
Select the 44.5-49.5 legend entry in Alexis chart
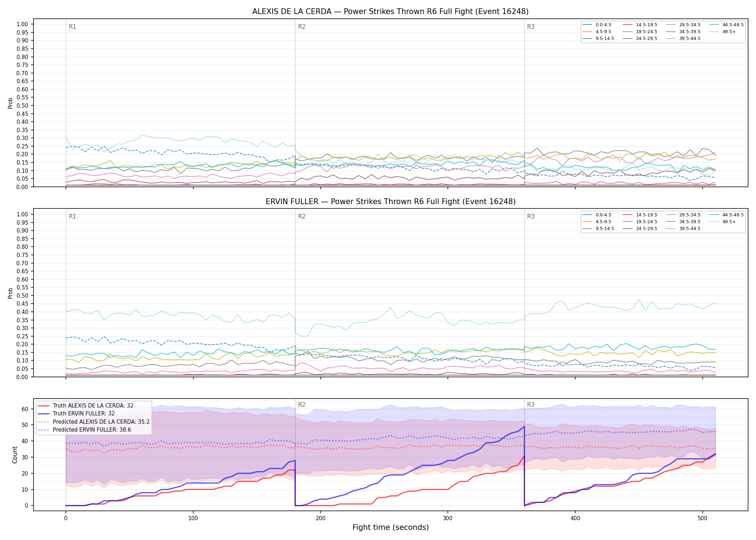pos(726,25)
